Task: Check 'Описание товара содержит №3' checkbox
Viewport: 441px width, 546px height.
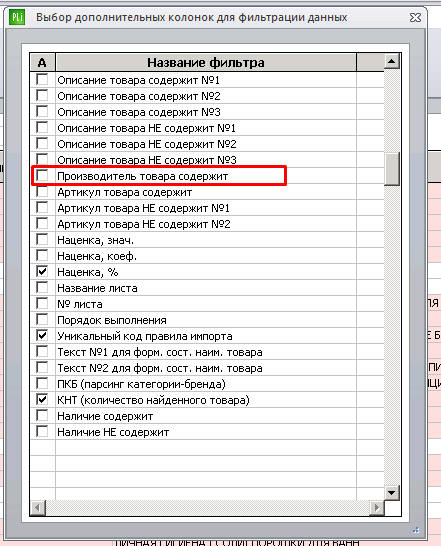Action: point(42,111)
